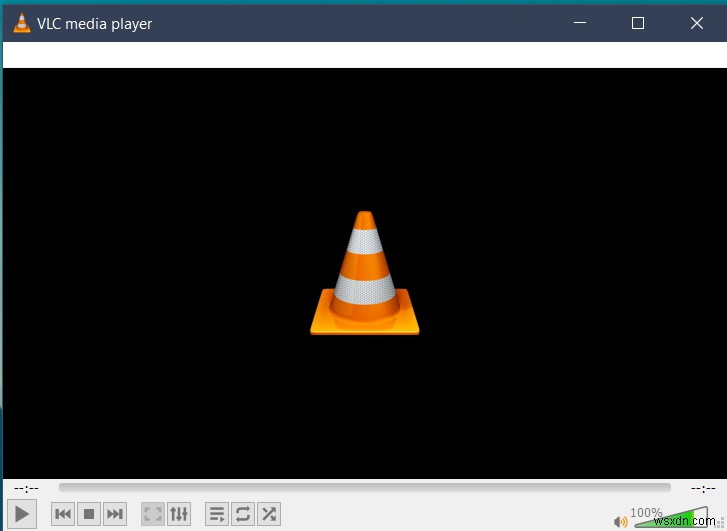Click VLC cone icon in title bar

coord(21,23)
